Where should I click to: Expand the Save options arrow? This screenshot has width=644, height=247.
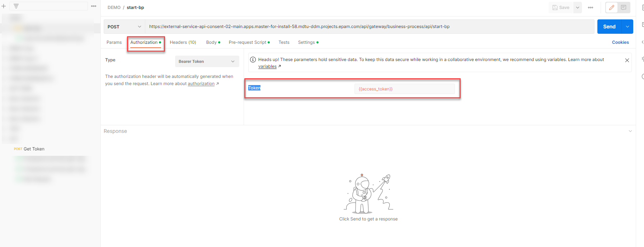point(578,8)
